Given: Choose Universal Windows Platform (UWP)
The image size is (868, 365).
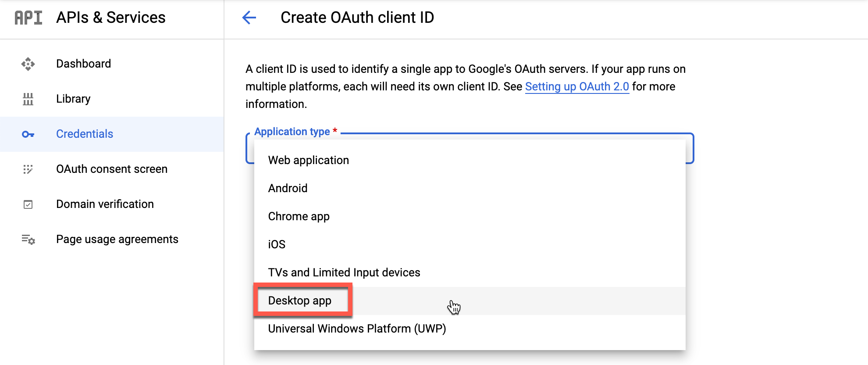Looking at the screenshot, I should [470, 329].
